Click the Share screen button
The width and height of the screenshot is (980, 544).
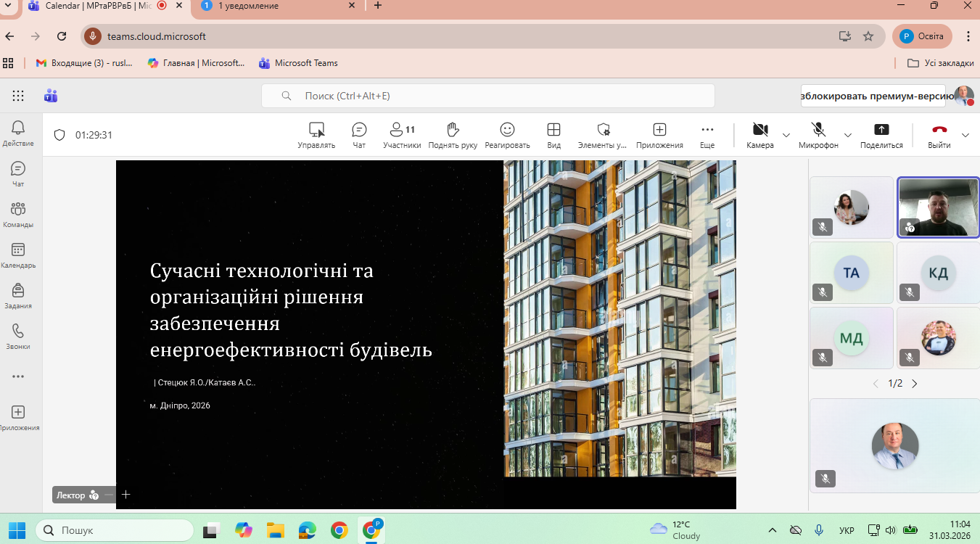881,134
